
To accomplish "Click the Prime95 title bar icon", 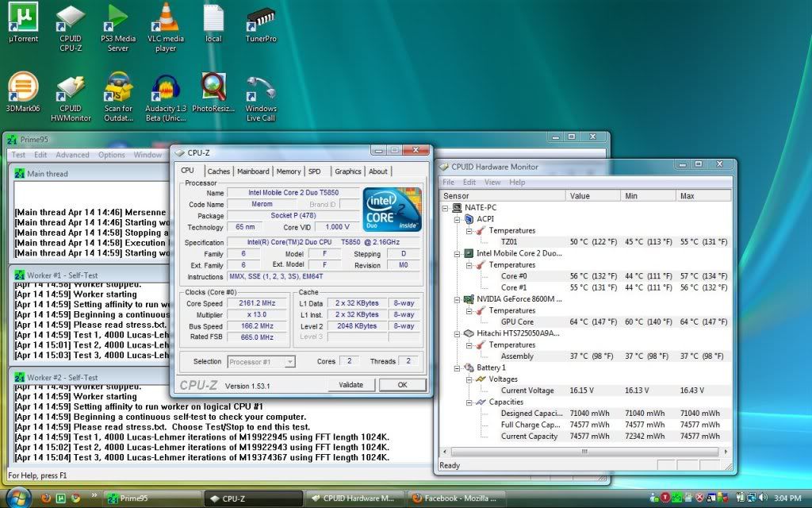I will pos(12,140).
